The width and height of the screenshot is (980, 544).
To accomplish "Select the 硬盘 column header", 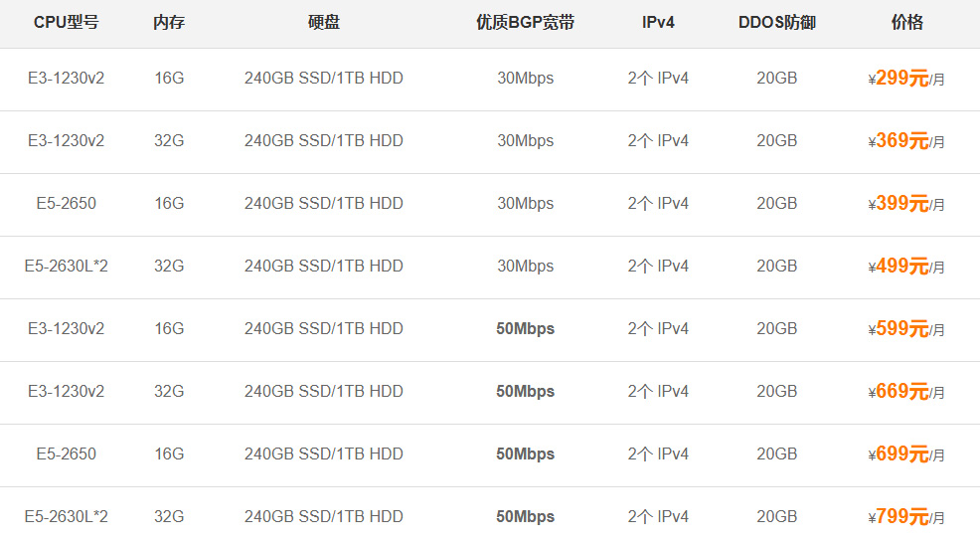I will coord(324,22).
